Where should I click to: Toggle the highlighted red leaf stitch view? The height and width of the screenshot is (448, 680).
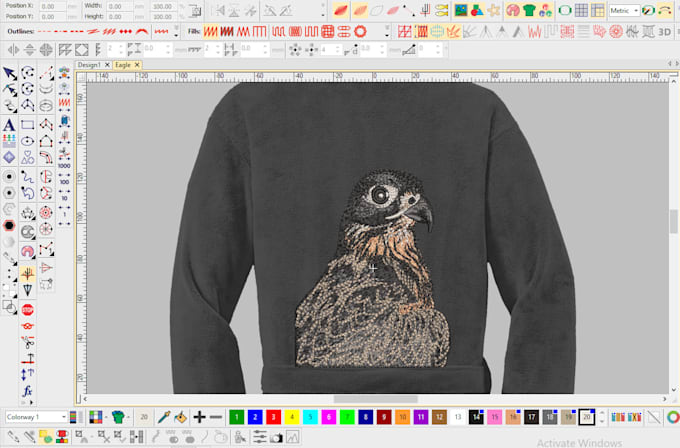click(340, 10)
